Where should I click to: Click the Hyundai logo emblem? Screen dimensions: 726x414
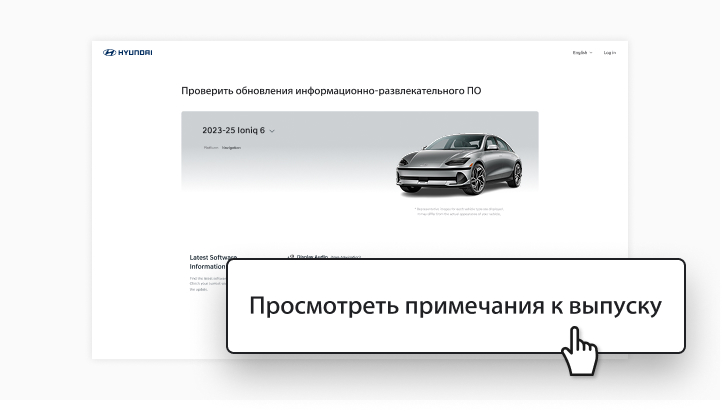point(110,52)
